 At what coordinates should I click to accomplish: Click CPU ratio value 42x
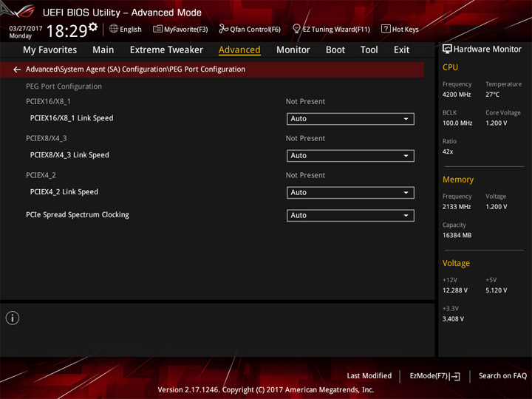(x=448, y=151)
